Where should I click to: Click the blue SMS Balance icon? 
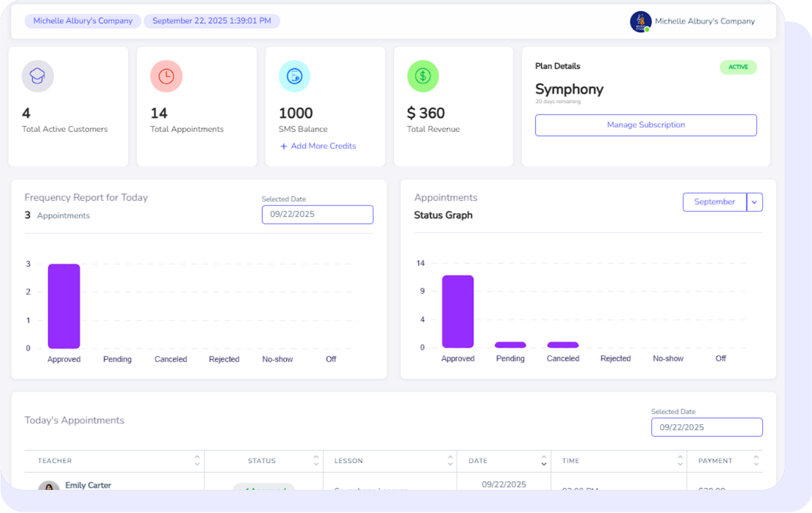[295, 77]
